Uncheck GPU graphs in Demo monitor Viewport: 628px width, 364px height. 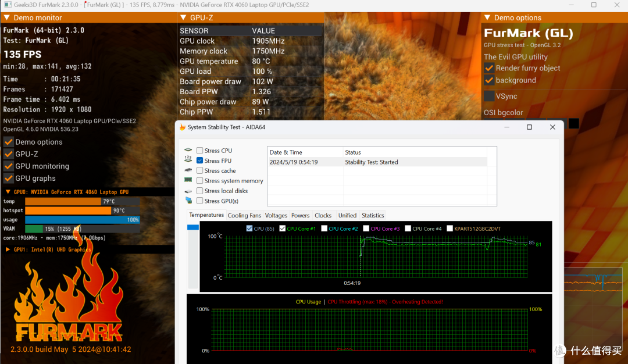pos(8,178)
